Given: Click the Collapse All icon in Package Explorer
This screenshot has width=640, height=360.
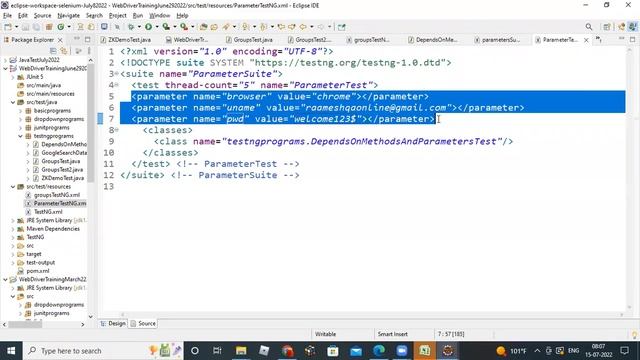Looking at the screenshot, I should tap(53, 51).
